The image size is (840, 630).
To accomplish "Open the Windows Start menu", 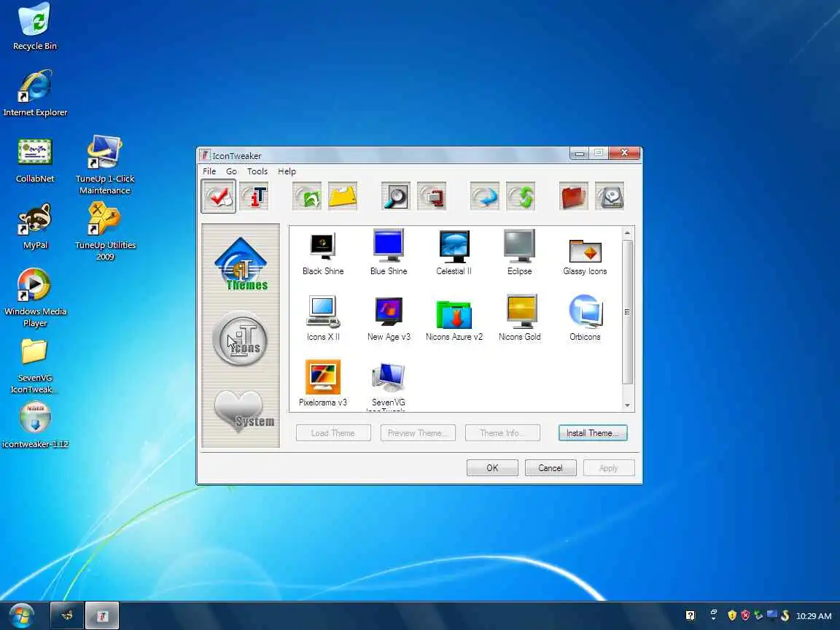I will pyautogui.click(x=21, y=615).
